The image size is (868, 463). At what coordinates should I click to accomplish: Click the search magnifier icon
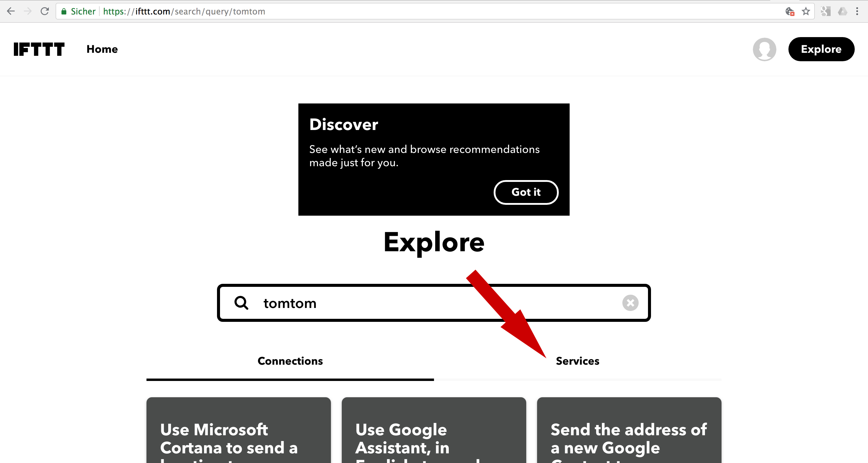[241, 303]
